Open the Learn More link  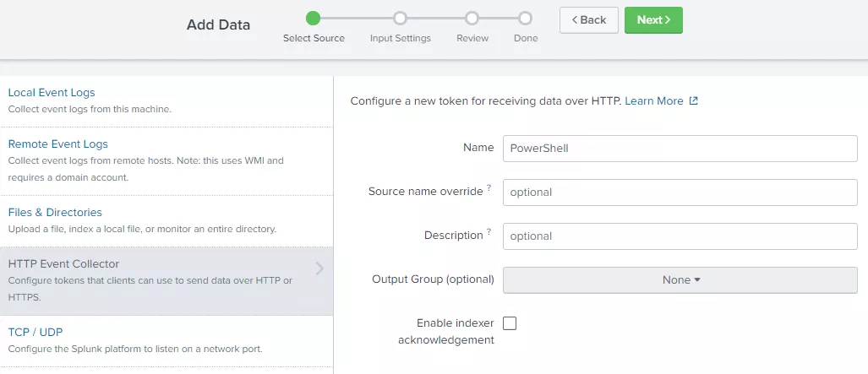point(654,101)
